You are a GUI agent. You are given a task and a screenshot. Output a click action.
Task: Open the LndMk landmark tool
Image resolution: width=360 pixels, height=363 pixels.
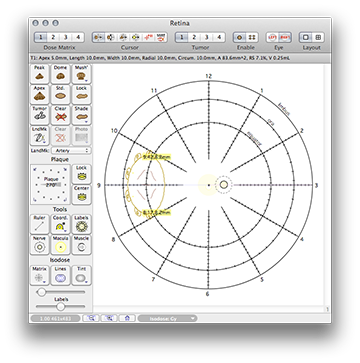pos(40,135)
